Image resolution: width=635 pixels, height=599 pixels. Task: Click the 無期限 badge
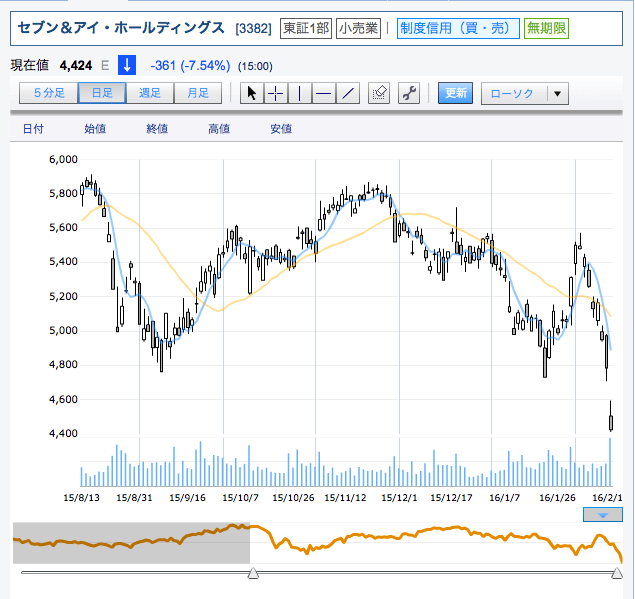(546, 28)
